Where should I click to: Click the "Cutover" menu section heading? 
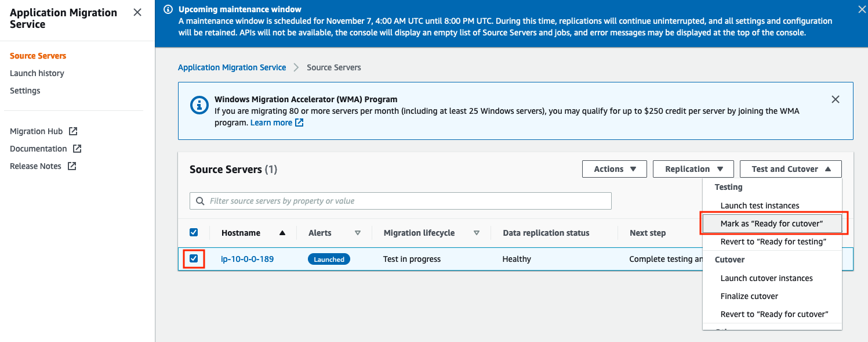[730, 260]
